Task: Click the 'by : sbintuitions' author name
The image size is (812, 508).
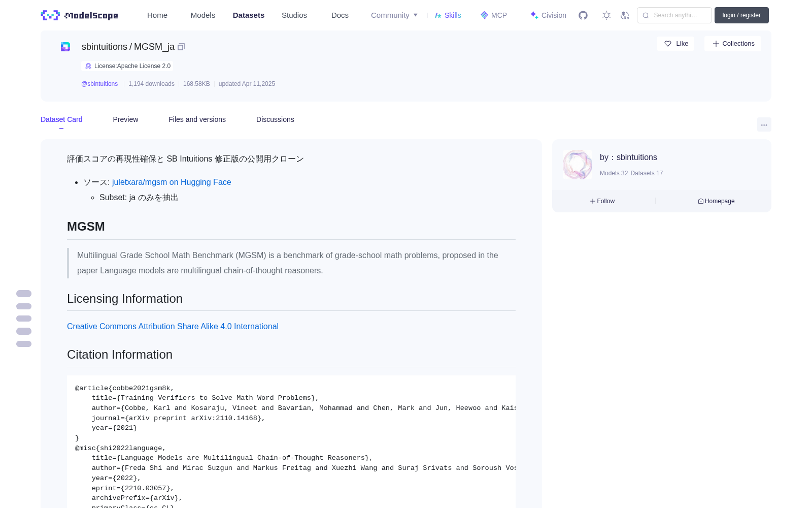Action: 628,157
